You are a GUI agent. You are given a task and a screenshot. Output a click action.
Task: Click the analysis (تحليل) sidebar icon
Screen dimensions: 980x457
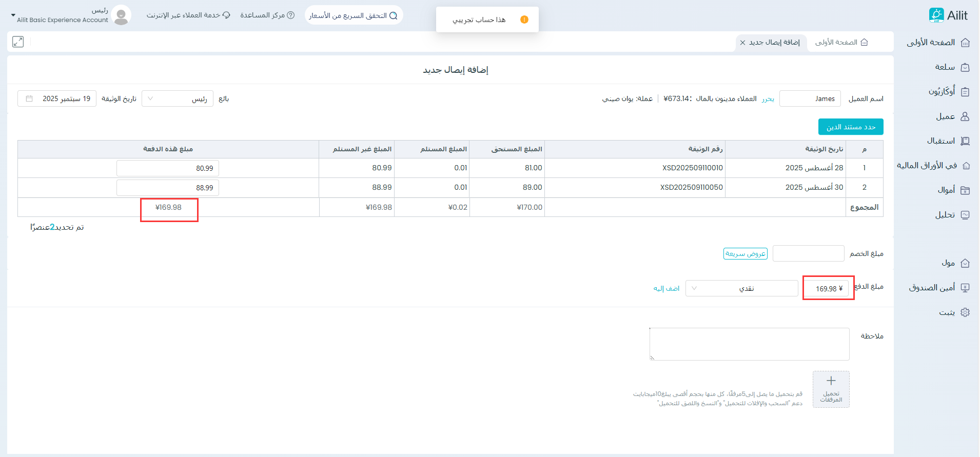pyautogui.click(x=965, y=215)
